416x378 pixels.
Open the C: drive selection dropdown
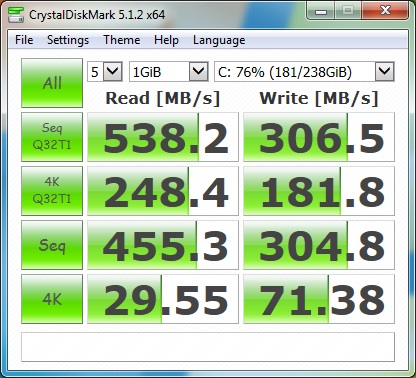304,71
